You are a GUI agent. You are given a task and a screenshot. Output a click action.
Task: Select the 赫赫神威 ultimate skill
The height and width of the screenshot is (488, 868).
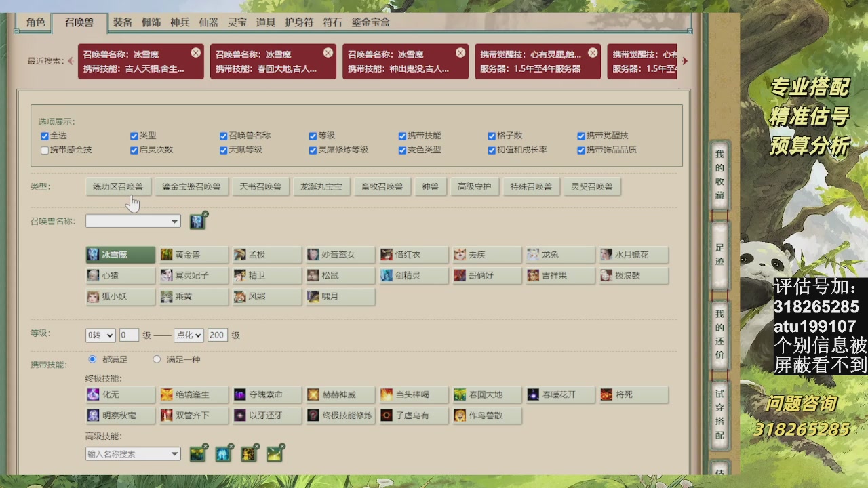point(340,394)
